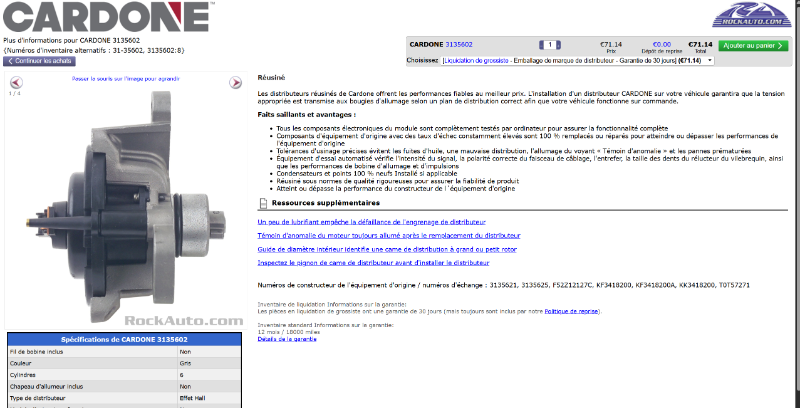The height and width of the screenshot is (408, 800).
Task: Click the Continuer les achats button
Action: 40,60
